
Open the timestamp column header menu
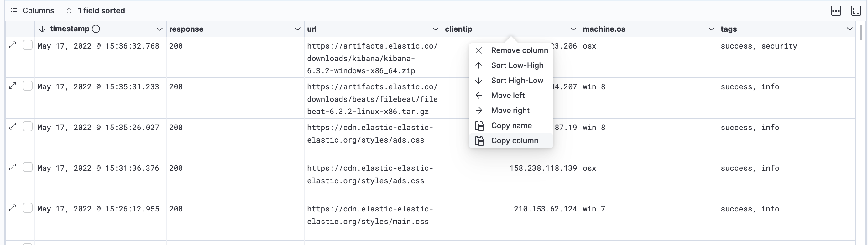[x=160, y=29]
